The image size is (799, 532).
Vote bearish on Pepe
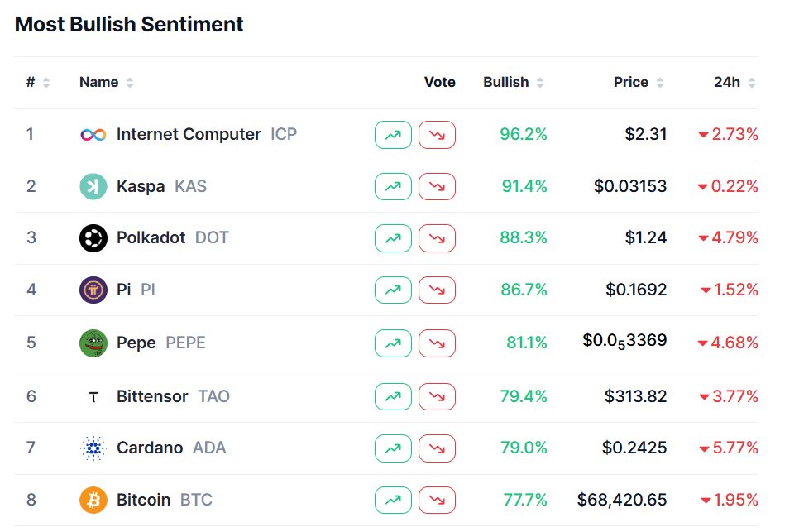point(437,343)
